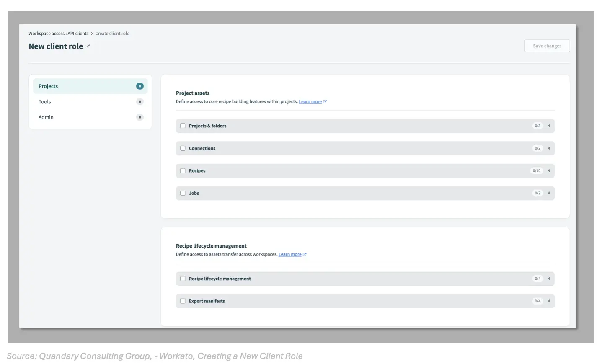Expand the Recipe lifecycle management row
The width and height of the screenshot is (602, 364).
click(x=549, y=279)
